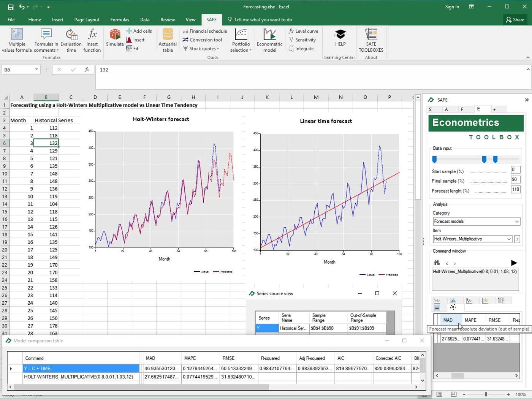Run the Simulate dice tool
The image size is (532, 399).
[115, 38]
